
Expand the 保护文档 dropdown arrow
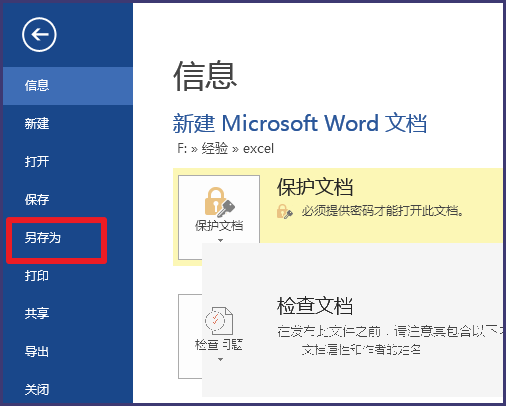pos(220,240)
